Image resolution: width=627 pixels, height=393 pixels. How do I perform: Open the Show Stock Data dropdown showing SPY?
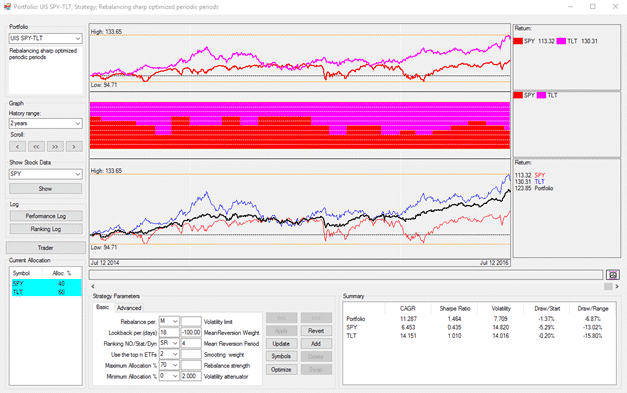(x=45, y=174)
